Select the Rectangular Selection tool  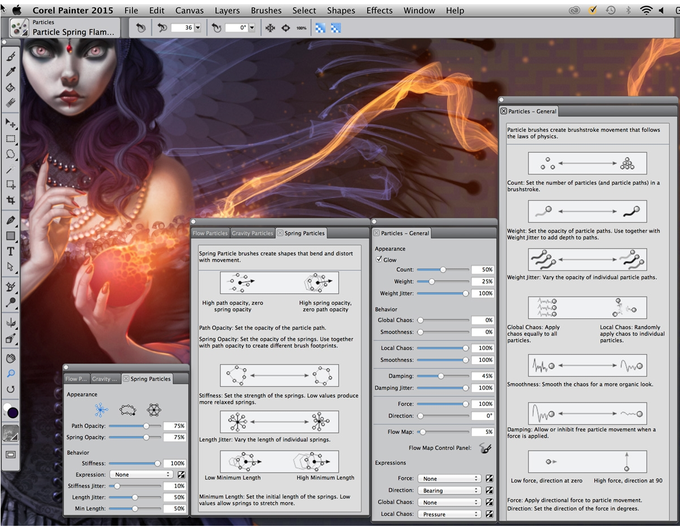tap(11, 139)
